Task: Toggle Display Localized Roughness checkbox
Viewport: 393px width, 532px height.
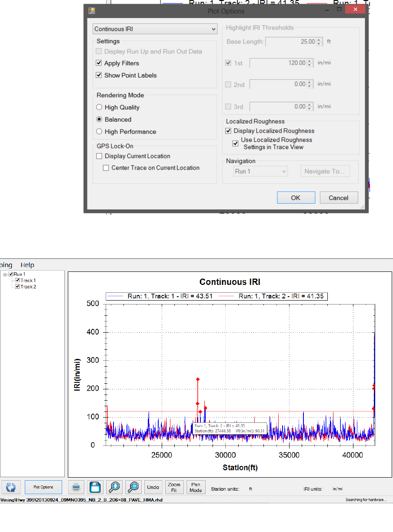Action: coord(228,131)
